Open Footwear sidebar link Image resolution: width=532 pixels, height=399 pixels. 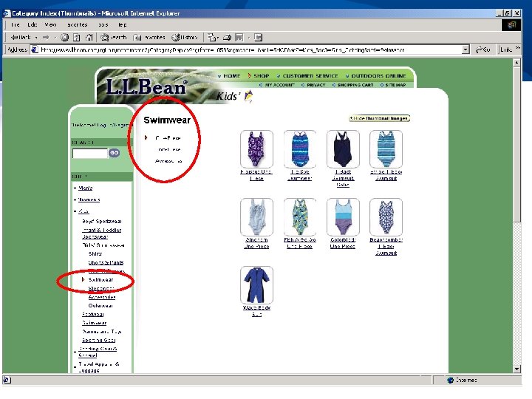point(93,315)
